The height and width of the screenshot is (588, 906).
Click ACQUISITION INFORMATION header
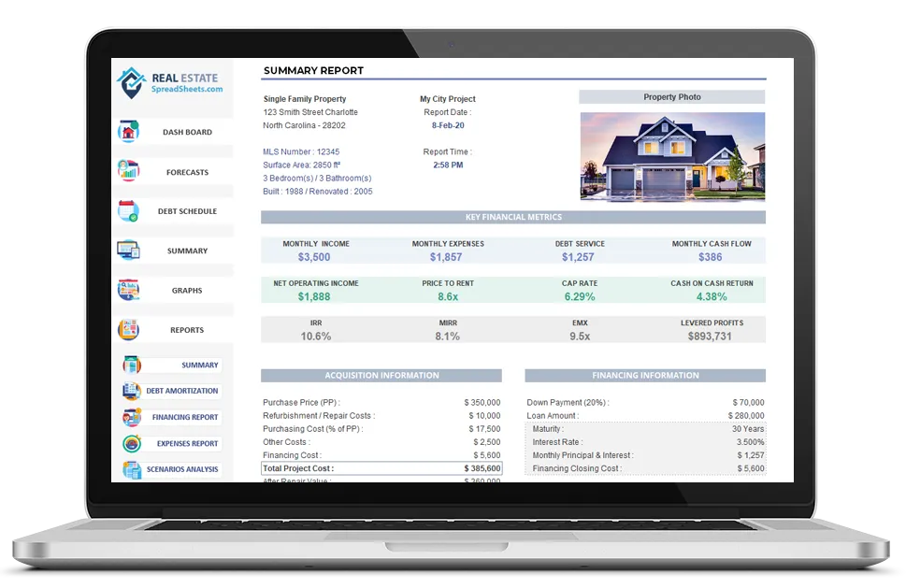(x=381, y=376)
